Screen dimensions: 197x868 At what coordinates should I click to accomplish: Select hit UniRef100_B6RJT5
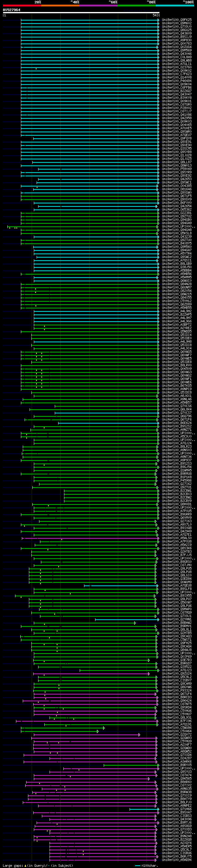click(177, 856)
